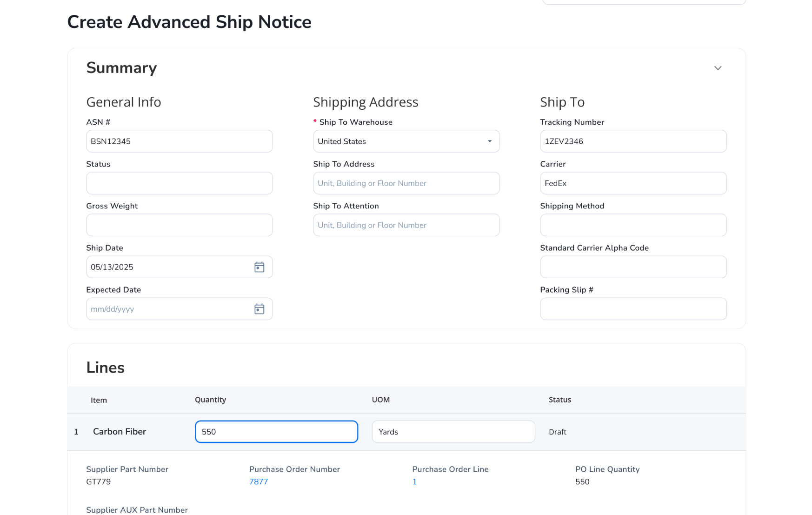Collapse the Summary section with the chevron
The image size is (812, 515).
(718, 68)
